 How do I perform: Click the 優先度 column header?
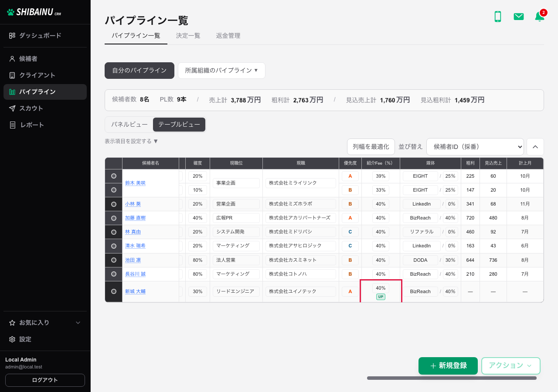[x=350, y=163]
